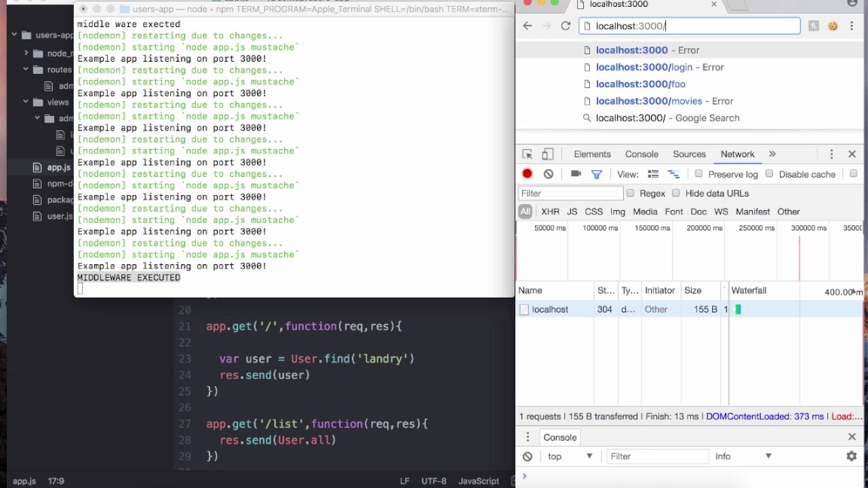Filter requests by XHR
This screenshot has height=488, width=868.
pyautogui.click(x=550, y=211)
